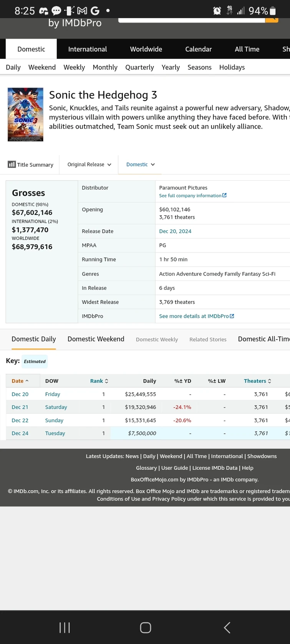Open Dec 20, 2024 release date link
The image size is (290, 644).
coord(175,231)
